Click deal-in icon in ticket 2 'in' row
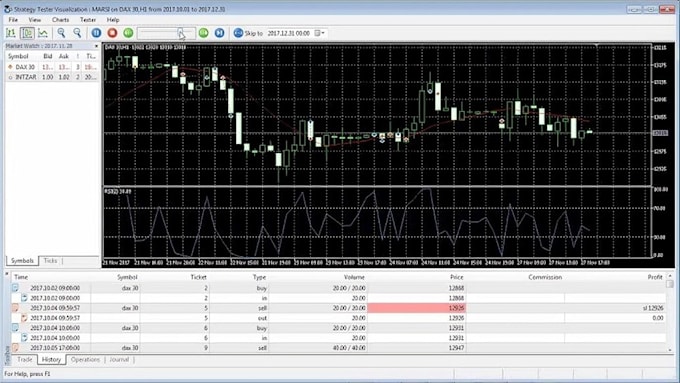The image size is (680, 383). click(x=24, y=298)
